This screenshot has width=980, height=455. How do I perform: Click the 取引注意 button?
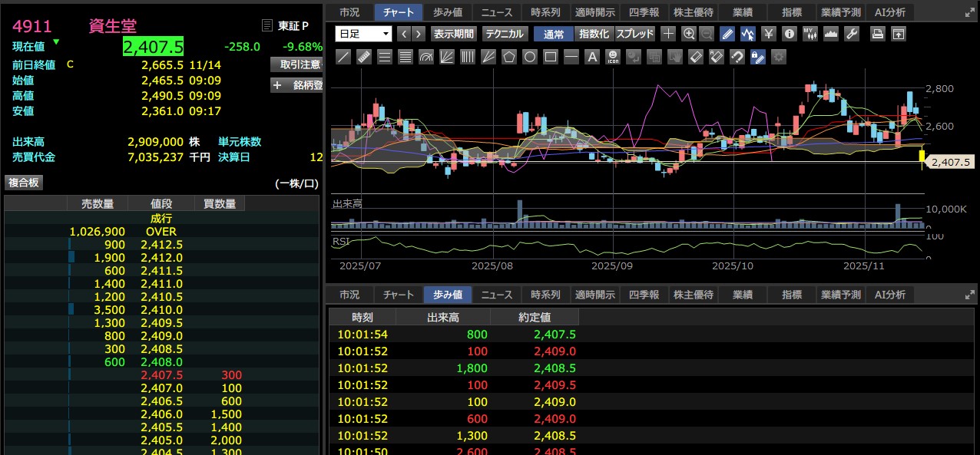pos(296,64)
